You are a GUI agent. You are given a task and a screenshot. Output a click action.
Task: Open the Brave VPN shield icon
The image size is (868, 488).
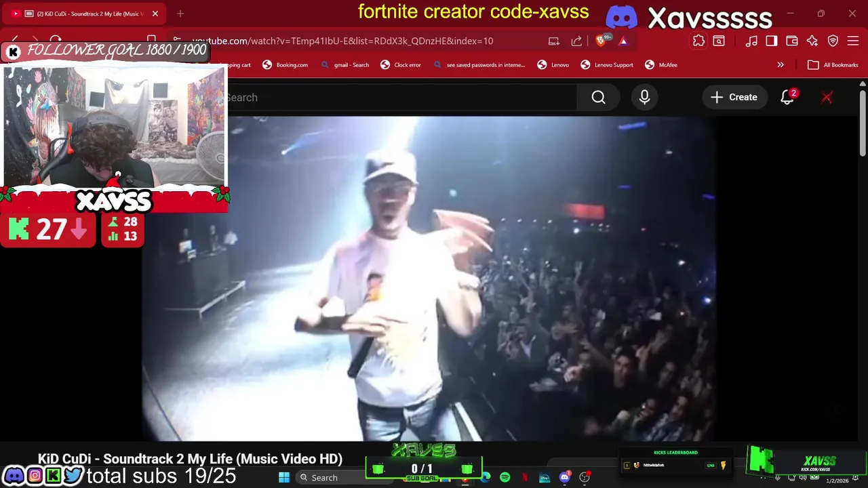coord(833,41)
